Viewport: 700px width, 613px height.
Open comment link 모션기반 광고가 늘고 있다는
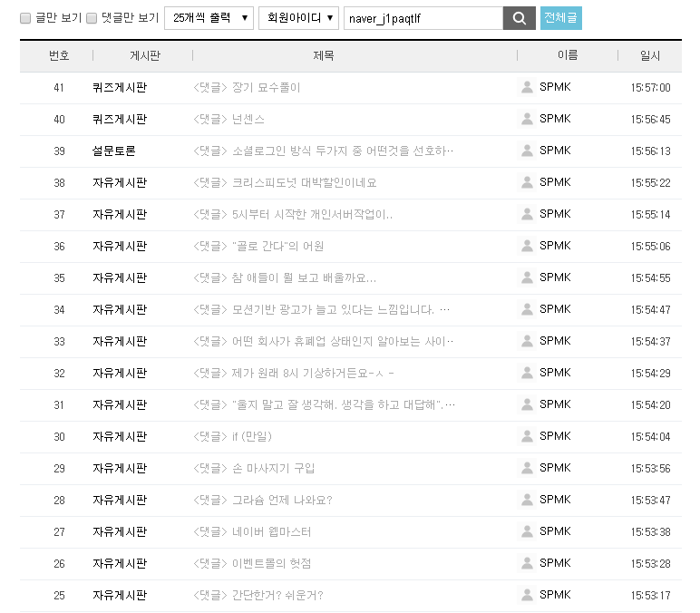(321, 309)
